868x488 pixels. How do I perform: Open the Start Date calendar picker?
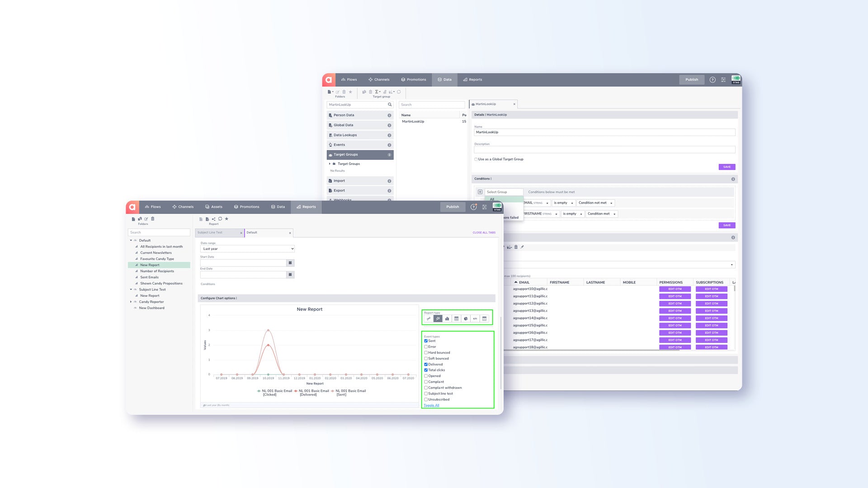coord(290,263)
